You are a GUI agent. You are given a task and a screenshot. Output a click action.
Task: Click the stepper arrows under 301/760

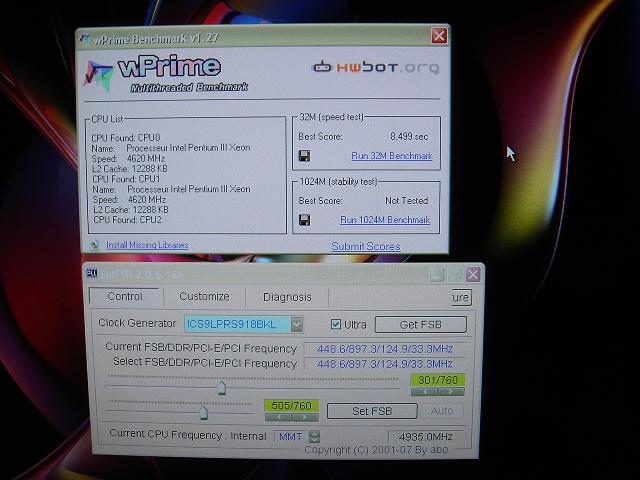438,392
